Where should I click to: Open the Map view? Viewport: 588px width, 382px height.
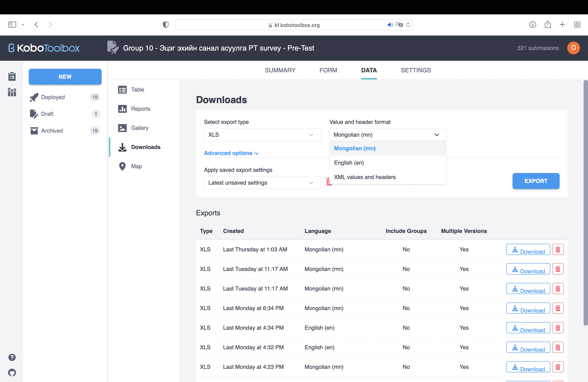coord(136,166)
